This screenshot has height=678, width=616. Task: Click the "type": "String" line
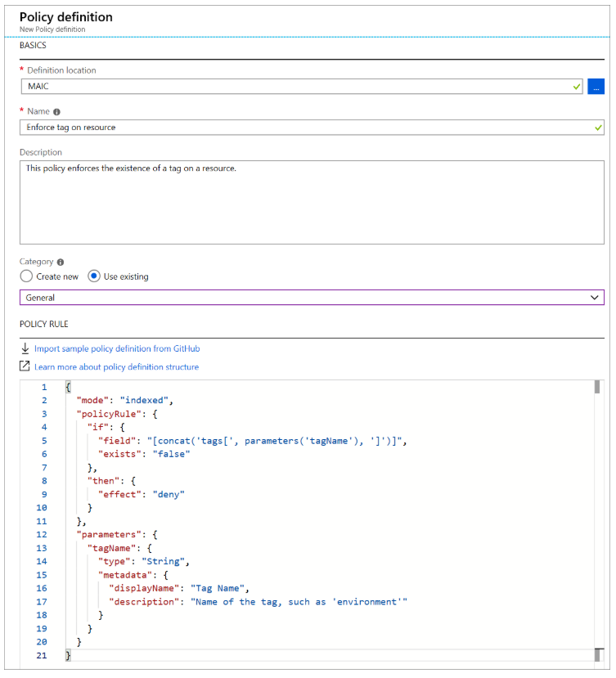(x=144, y=561)
